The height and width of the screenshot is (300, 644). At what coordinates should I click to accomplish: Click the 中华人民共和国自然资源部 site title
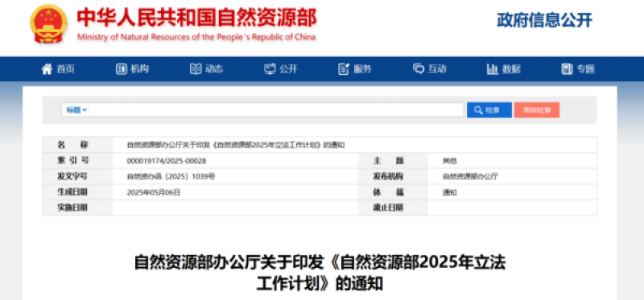click(196, 17)
